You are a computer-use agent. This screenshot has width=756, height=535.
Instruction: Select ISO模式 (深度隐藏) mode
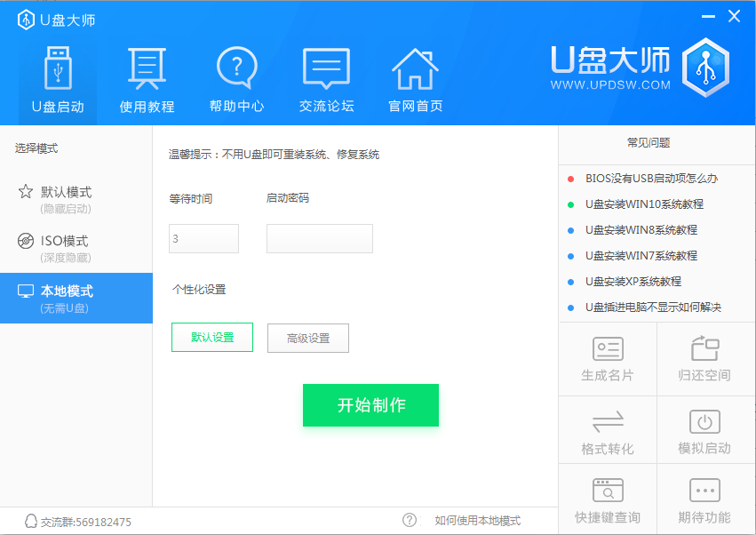(x=76, y=248)
